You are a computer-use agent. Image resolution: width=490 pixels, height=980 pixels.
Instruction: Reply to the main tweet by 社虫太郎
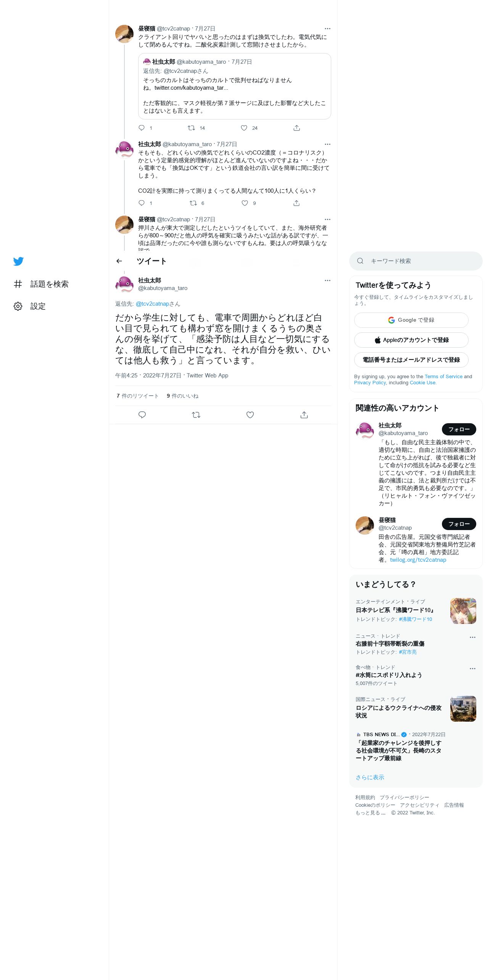142,415
